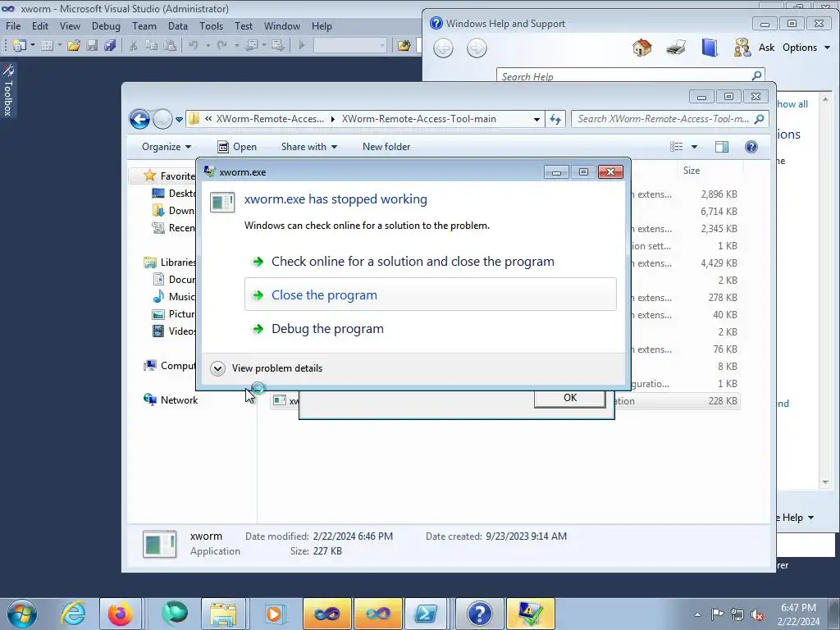Open the Toolbox side panel in Visual Studio
The image size is (840, 630).
pos(8,90)
